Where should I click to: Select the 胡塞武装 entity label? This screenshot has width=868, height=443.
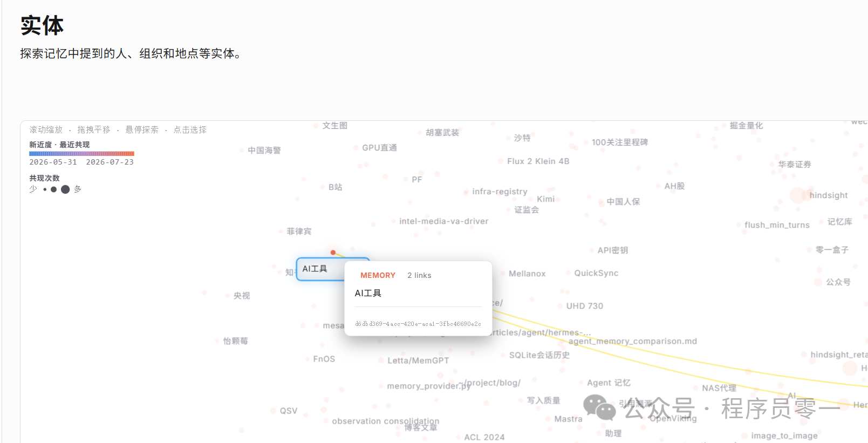442,133
